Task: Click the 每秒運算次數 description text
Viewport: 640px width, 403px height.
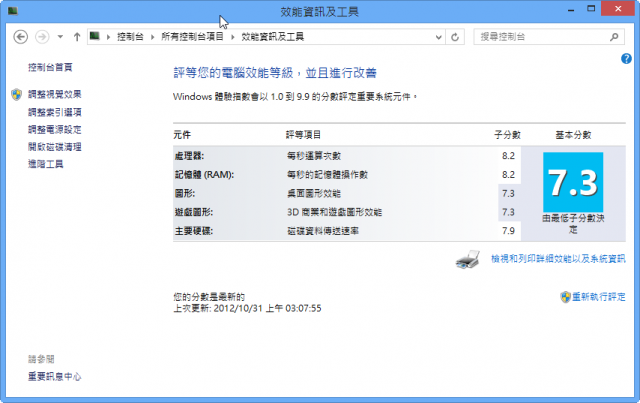Action: pyautogui.click(x=314, y=156)
